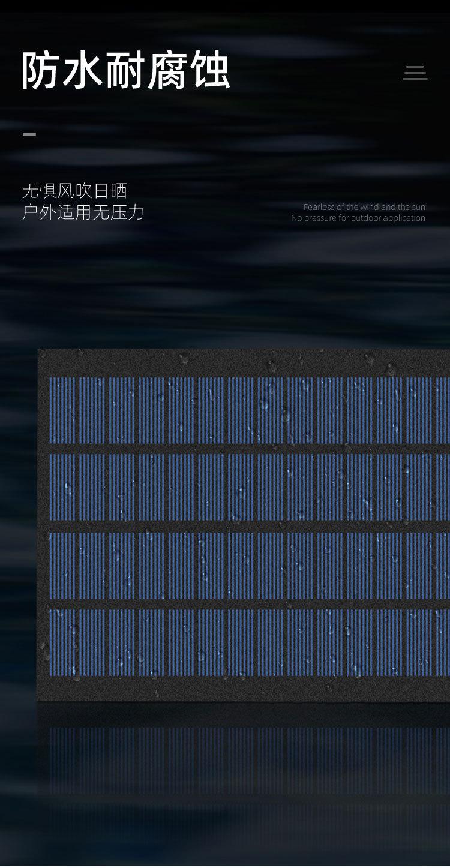Select the 无惧风吹日晒 text line
Image resolution: width=450 pixels, height=868 pixels.
[75, 191]
